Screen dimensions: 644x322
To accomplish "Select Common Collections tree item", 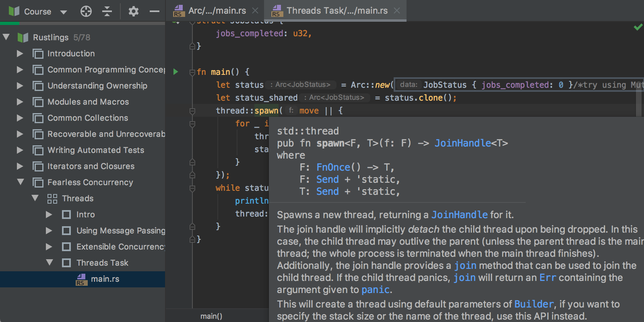I will [83, 118].
